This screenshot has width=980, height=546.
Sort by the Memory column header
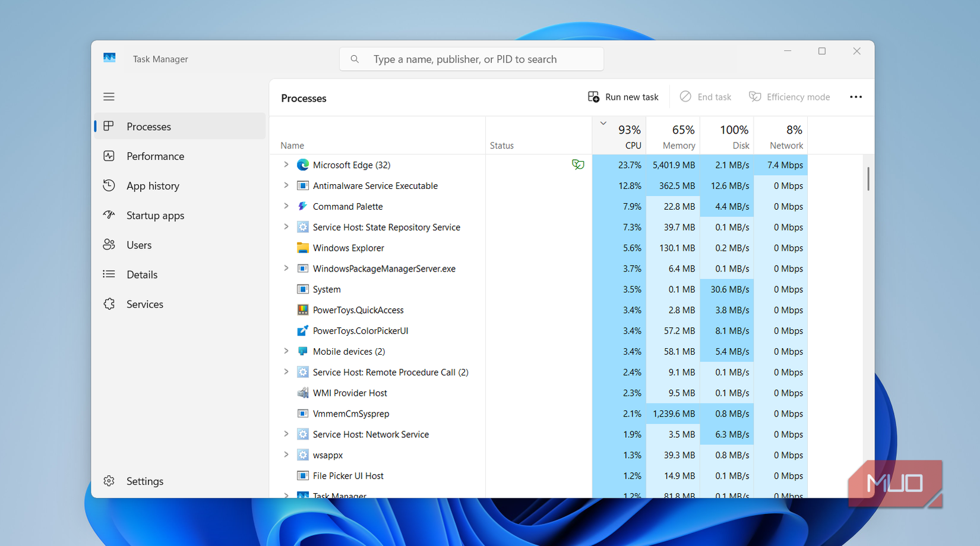coord(673,135)
